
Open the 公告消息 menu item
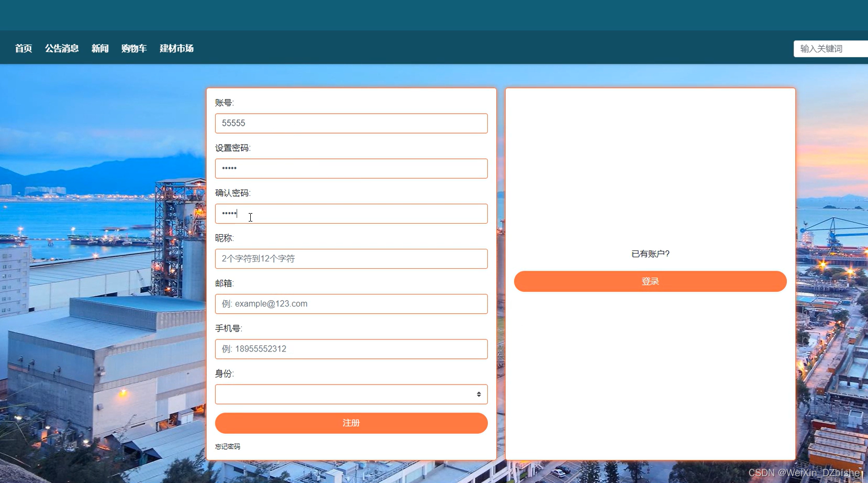[62, 48]
